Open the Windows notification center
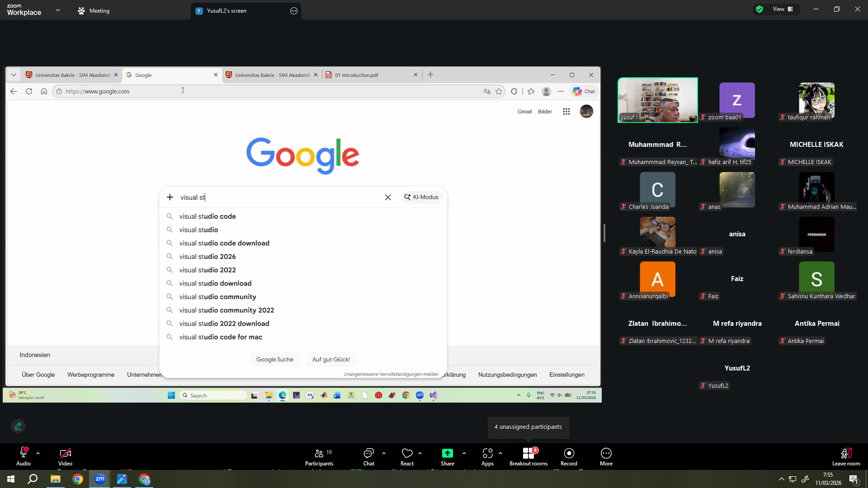868x488 pixels. point(854,479)
